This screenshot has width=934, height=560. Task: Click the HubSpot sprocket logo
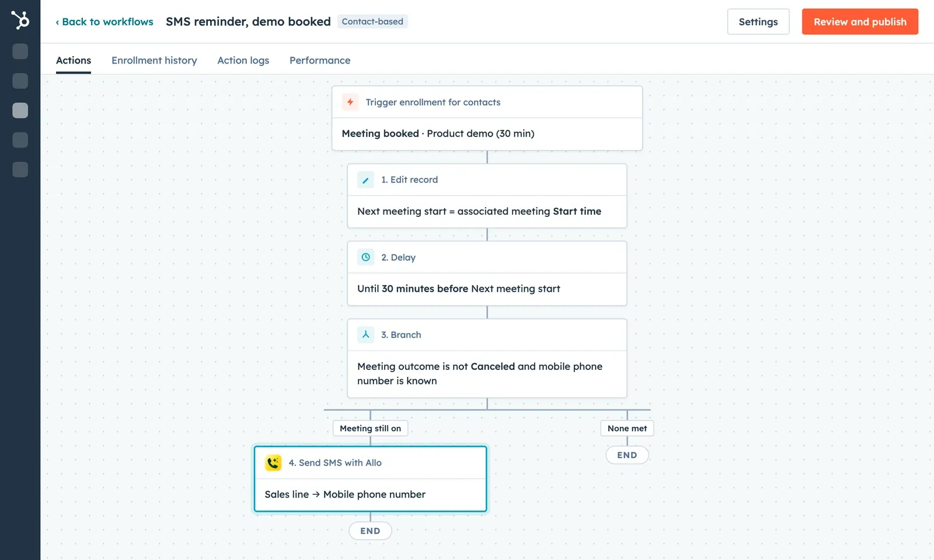coord(20,20)
